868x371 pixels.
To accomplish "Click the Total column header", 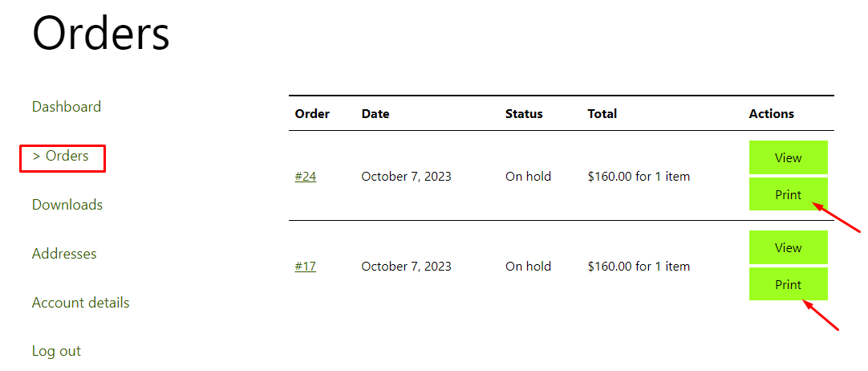I will (x=602, y=114).
